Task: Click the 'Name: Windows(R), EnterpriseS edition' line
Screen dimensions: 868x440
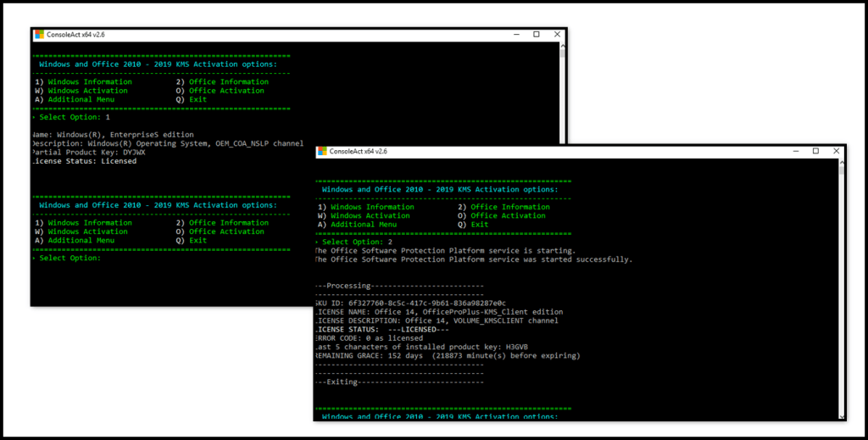Action: point(113,135)
